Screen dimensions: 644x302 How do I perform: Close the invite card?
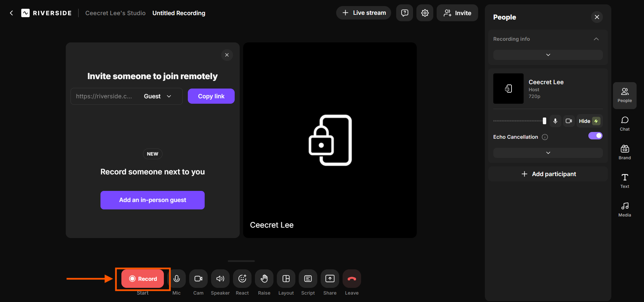(227, 55)
